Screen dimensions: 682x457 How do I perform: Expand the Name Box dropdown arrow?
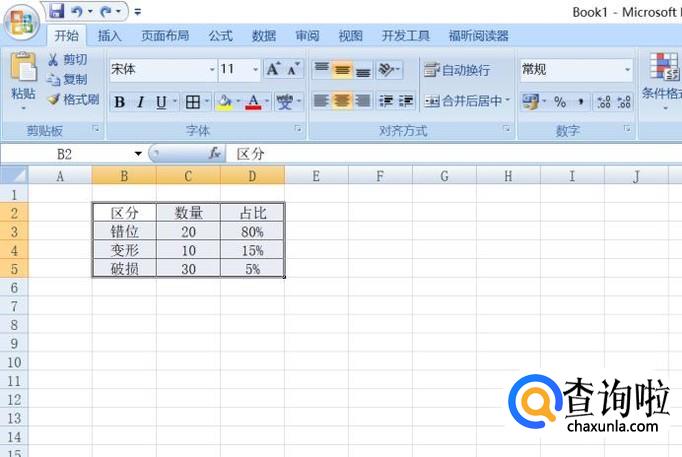[x=138, y=154]
